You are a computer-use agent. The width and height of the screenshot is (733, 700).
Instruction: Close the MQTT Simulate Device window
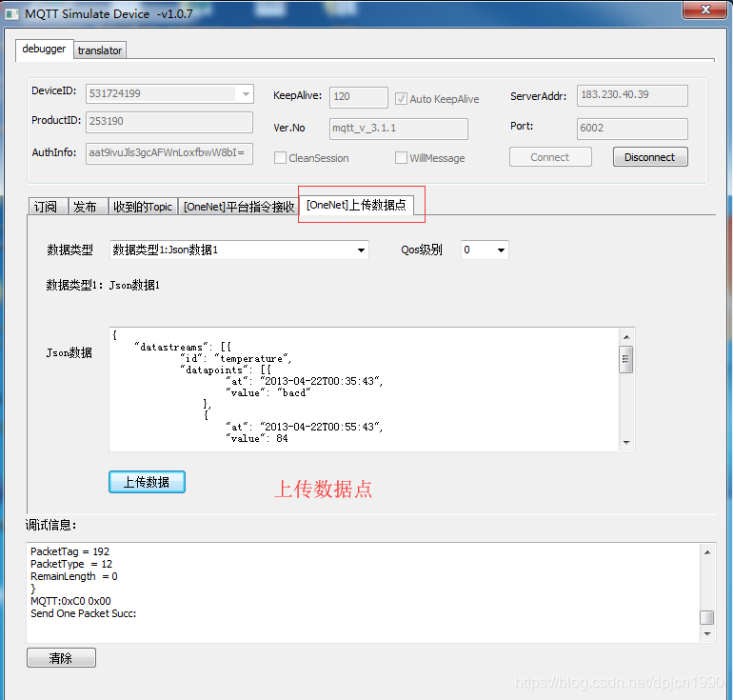coord(705,10)
